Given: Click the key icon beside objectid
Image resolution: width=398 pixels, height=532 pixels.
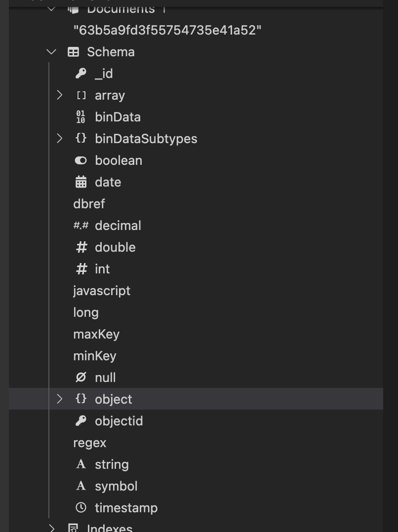Looking at the screenshot, I should pyautogui.click(x=80, y=421).
